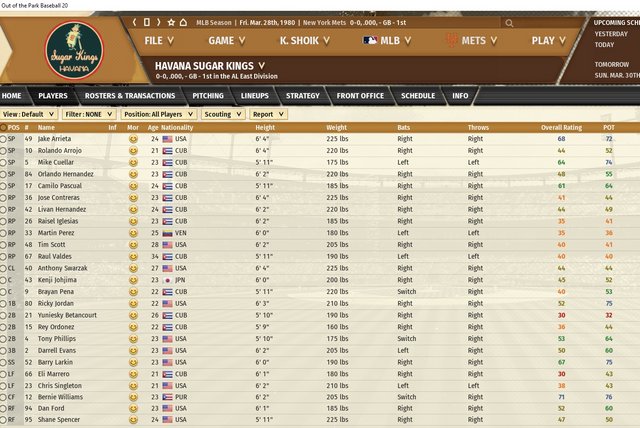The width and height of the screenshot is (640, 428).
Task: Select radio button for Ricky Jordan row
Action: click(x=3, y=304)
